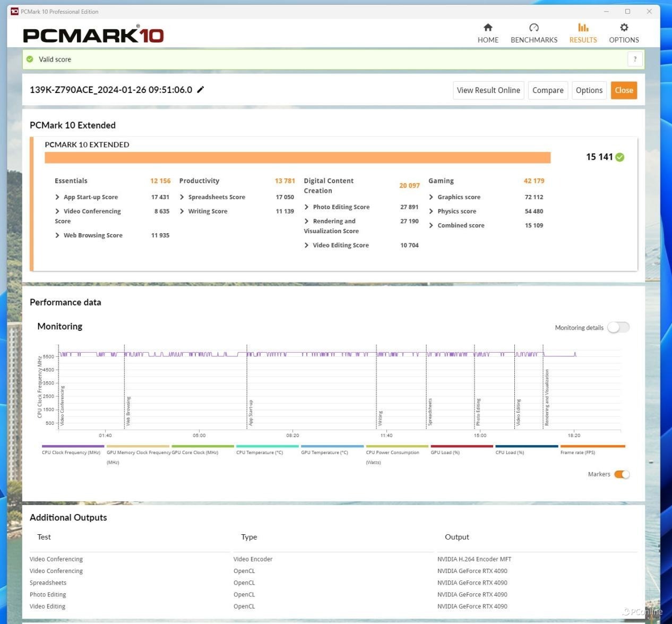Click the Photo Editing test row
The height and width of the screenshot is (624, 672).
tap(48, 595)
